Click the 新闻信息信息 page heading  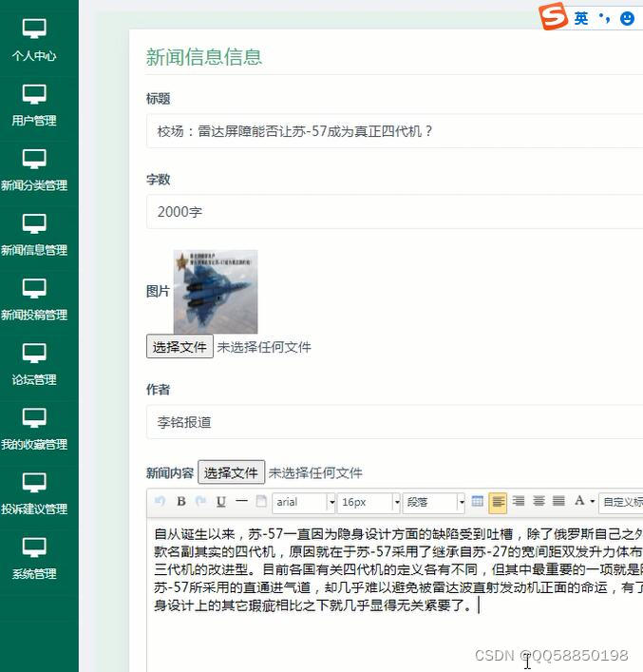point(204,57)
